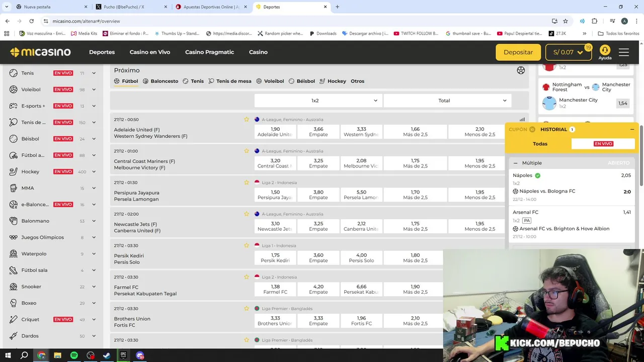
Task: Expand the balance S/ 0.07 dropdown
Action: [x=568, y=52]
